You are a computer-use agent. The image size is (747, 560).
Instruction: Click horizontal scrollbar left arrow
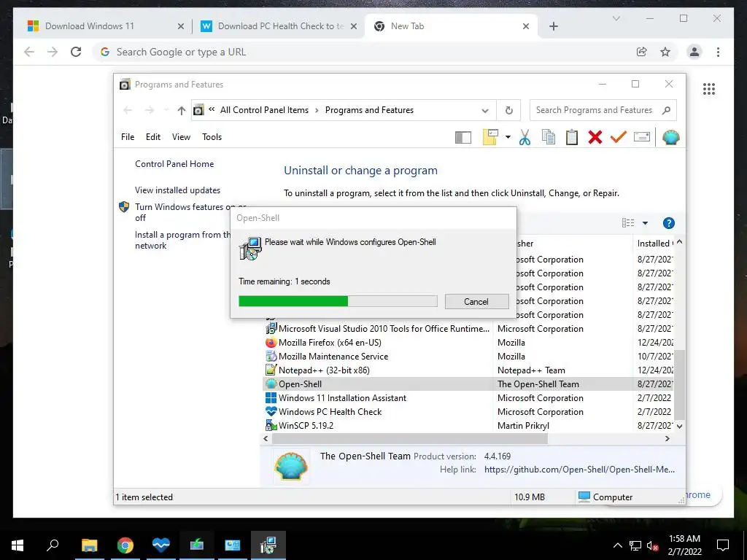coord(266,438)
